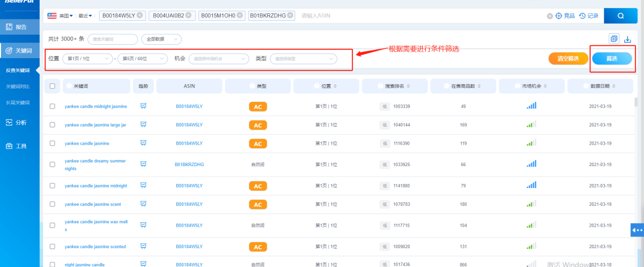This screenshot has width=644, height=267.
Task: Click the 搜索排名 column info icon
Action: click(x=381, y=86)
